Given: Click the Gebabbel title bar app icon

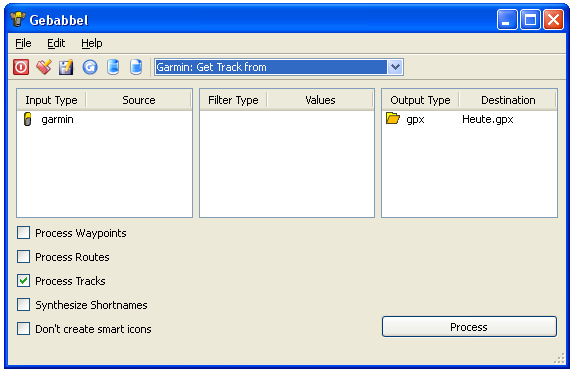Looking at the screenshot, I should coord(18,19).
